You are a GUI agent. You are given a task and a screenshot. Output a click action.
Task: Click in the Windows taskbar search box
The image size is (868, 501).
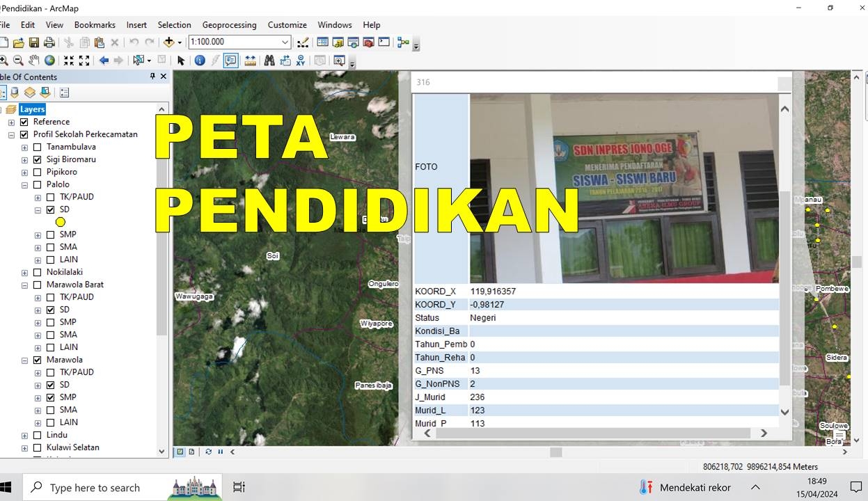[95, 488]
